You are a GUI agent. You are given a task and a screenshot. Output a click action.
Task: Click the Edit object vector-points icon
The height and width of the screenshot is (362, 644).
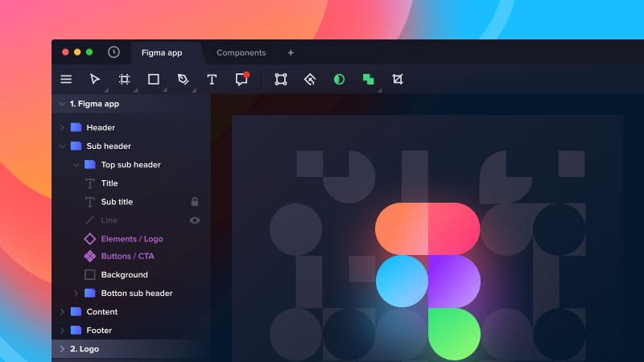(281, 79)
